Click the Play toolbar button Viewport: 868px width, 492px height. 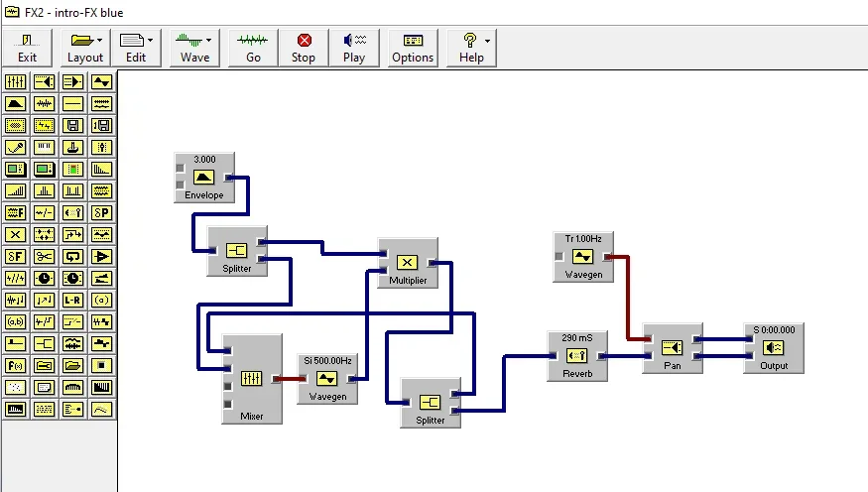click(x=354, y=48)
